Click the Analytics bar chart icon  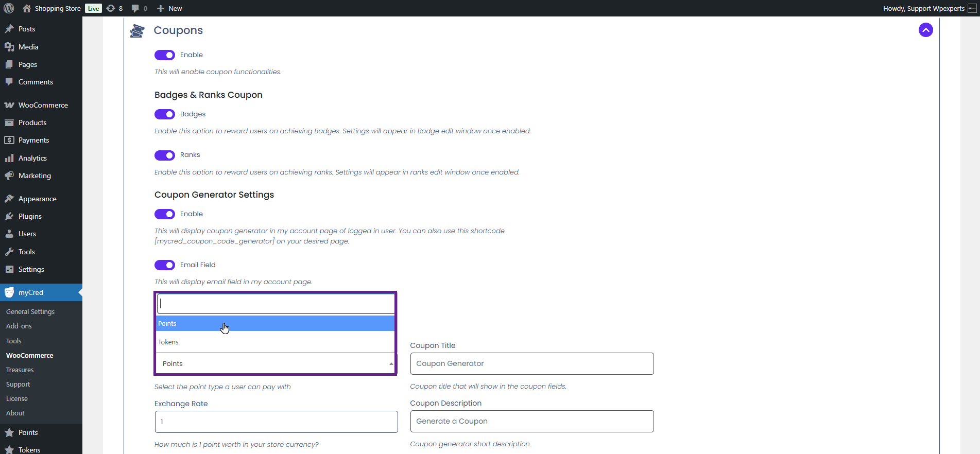pyautogui.click(x=9, y=158)
